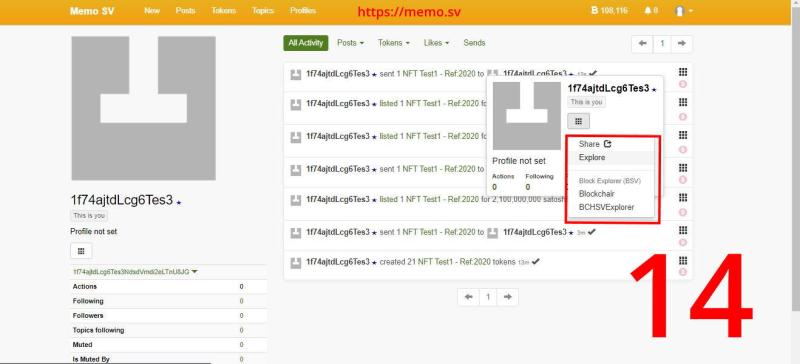The height and width of the screenshot is (364, 800).
Task: Go to the next page using the top pagination arrow
Action: pyautogui.click(x=682, y=43)
